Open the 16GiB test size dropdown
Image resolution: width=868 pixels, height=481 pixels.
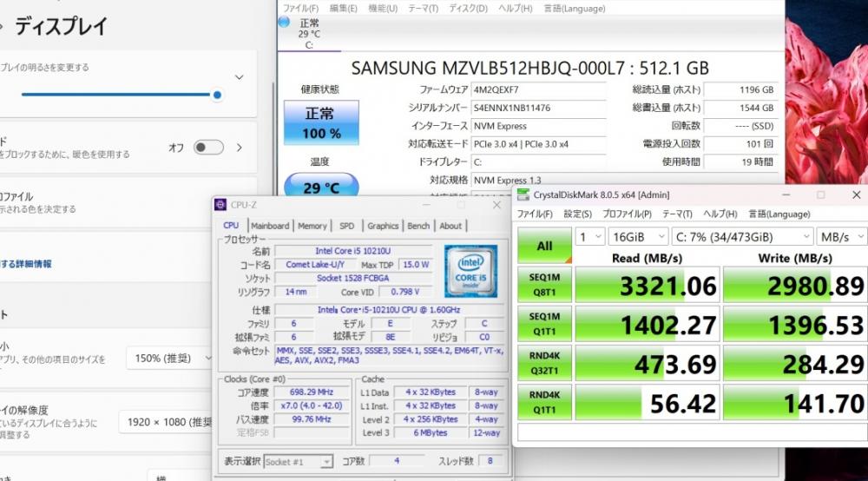click(x=638, y=237)
